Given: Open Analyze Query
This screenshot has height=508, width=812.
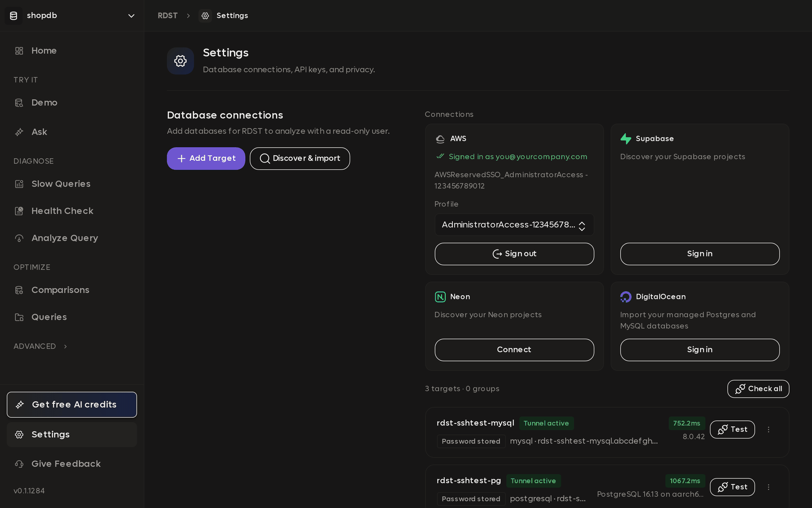Looking at the screenshot, I should point(72,238).
